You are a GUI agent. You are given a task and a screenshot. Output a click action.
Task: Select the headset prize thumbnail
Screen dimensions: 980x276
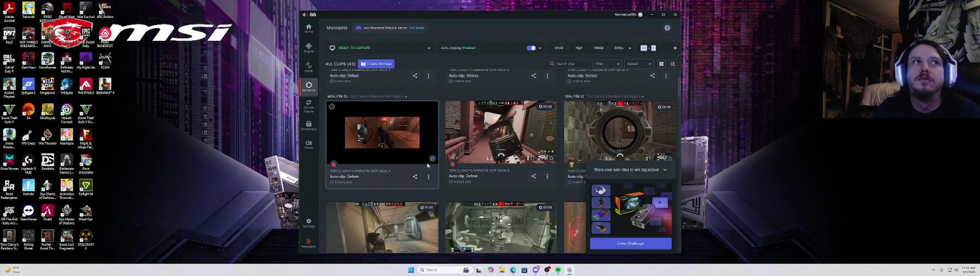[601, 190]
